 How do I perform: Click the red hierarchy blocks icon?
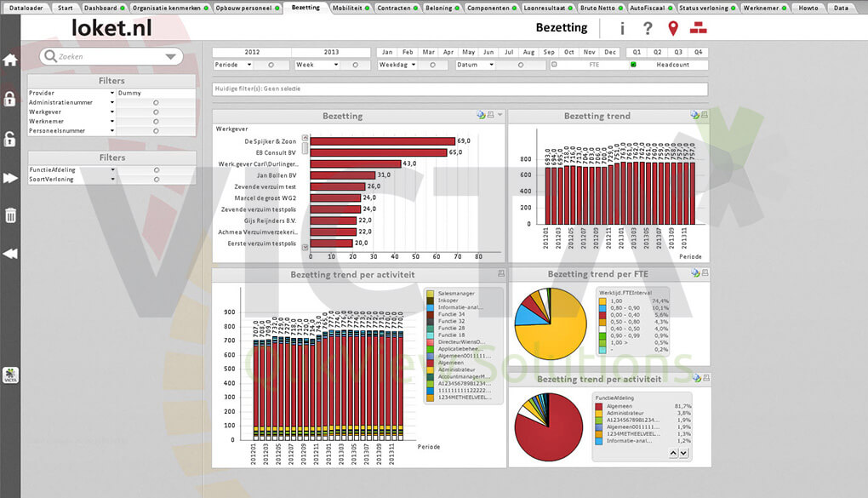tap(698, 28)
